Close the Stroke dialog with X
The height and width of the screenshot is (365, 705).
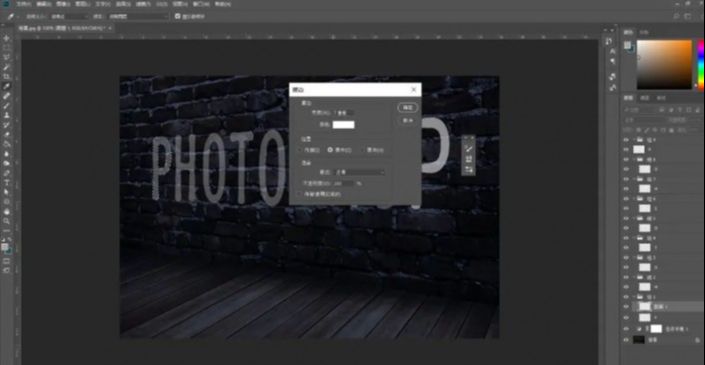pos(414,90)
